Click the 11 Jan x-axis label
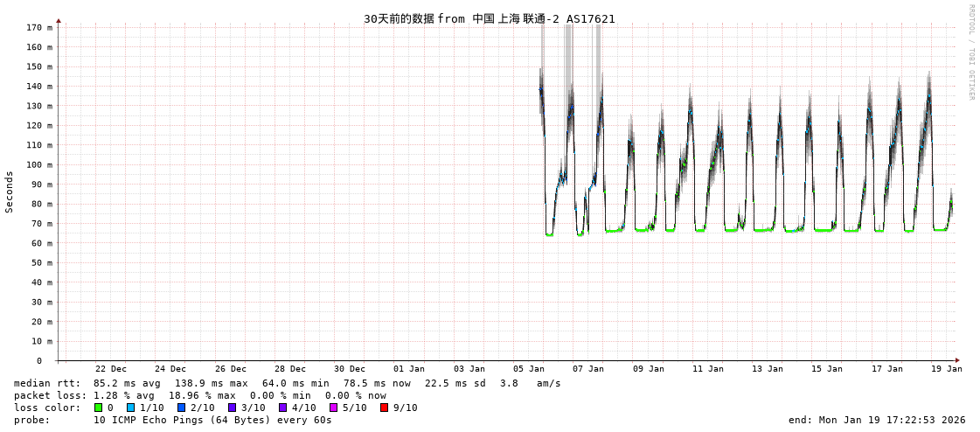The width and height of the screenshot is (980, 432). [x=707, y=369]
